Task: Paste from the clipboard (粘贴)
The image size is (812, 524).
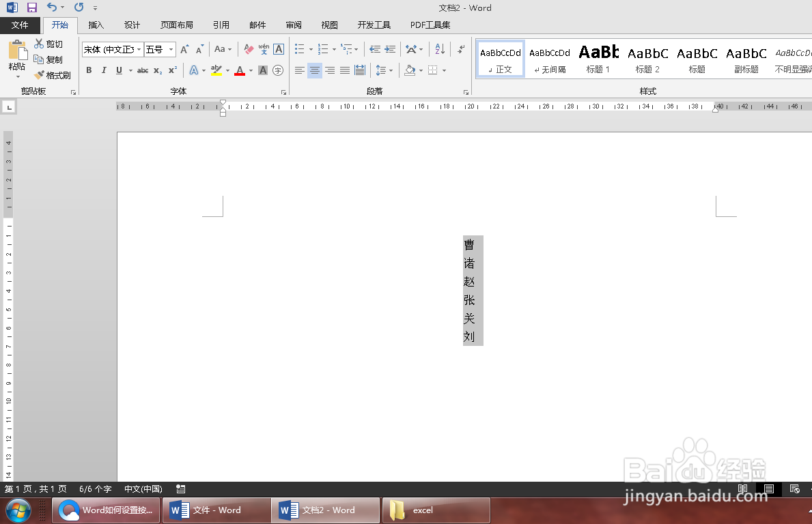Action: coord(17,58)
